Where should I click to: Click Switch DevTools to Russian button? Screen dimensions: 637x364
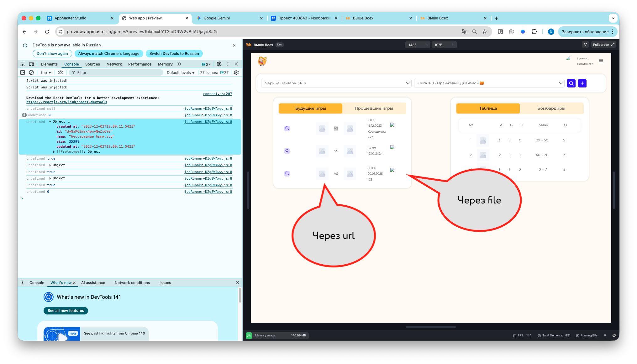(174, 54)
